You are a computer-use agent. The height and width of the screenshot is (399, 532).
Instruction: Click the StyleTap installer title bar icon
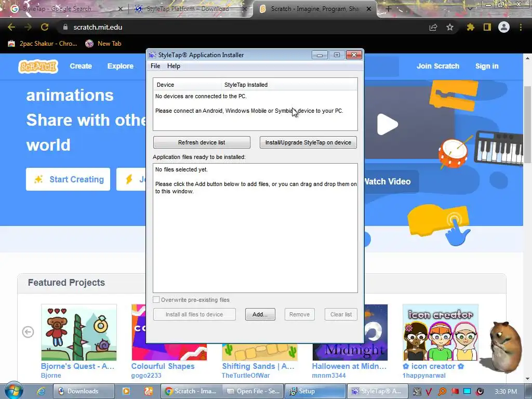click(x=152, y=55)
